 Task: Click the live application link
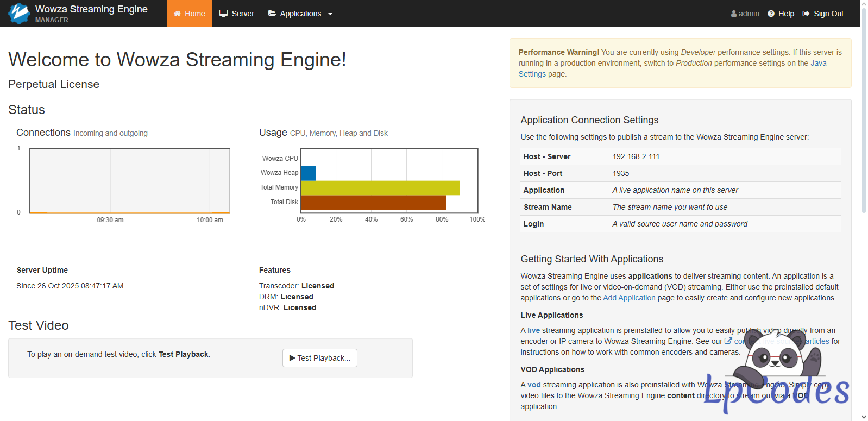click(x=533, y=330)
